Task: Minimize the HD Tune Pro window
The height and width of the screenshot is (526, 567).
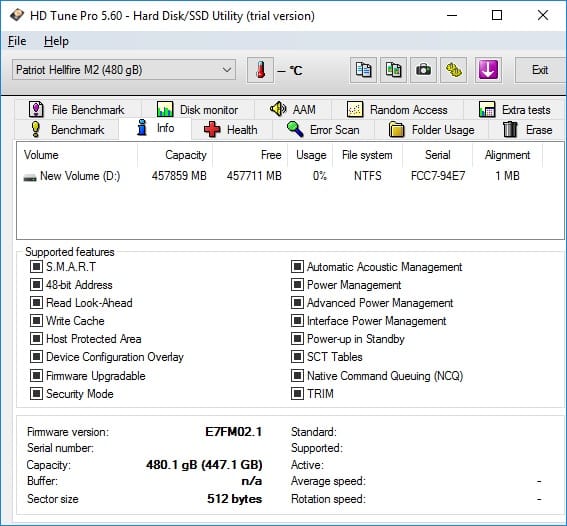Action: click(x=452, y=16)
